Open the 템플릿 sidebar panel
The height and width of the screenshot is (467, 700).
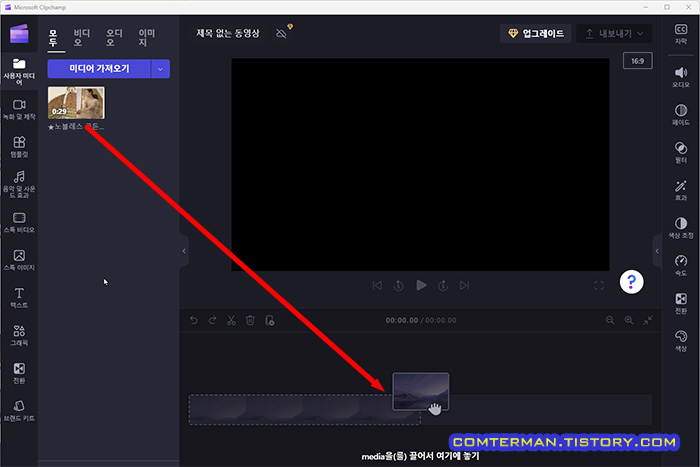tap(19, 147)
